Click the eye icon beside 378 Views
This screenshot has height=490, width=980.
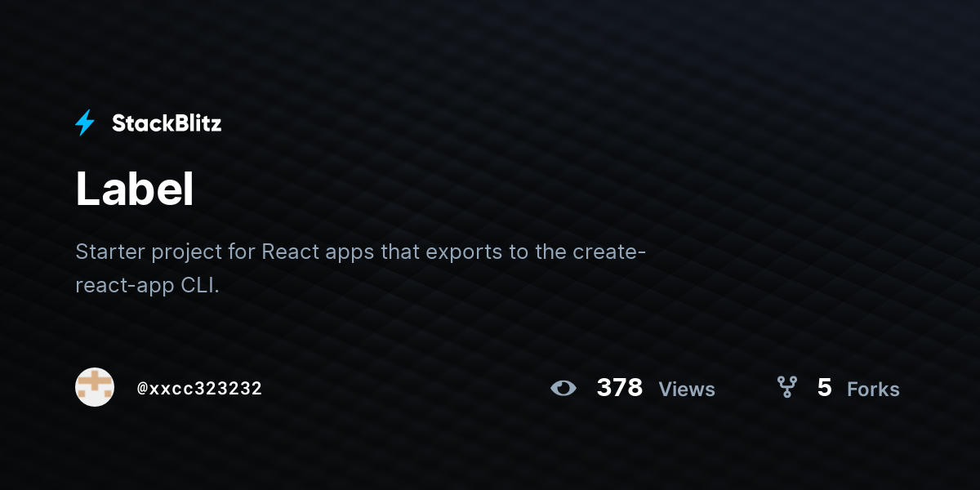(x=563, y=388)
